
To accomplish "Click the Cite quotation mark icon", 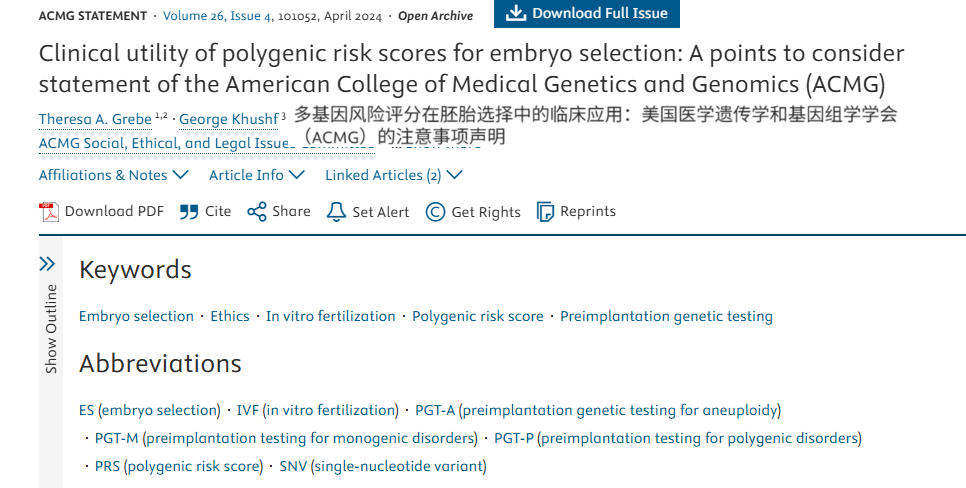I will point(189,212).
